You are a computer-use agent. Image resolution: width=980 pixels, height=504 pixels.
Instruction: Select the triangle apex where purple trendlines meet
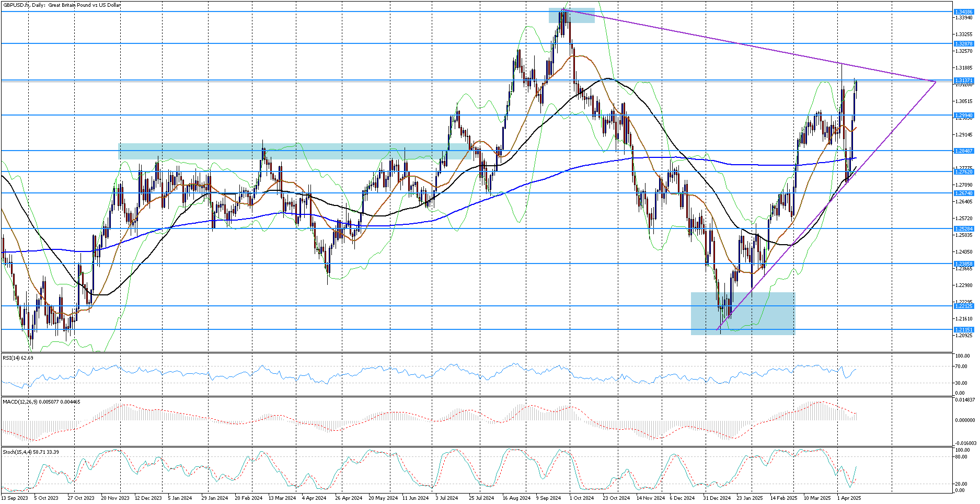coord(935,82)
